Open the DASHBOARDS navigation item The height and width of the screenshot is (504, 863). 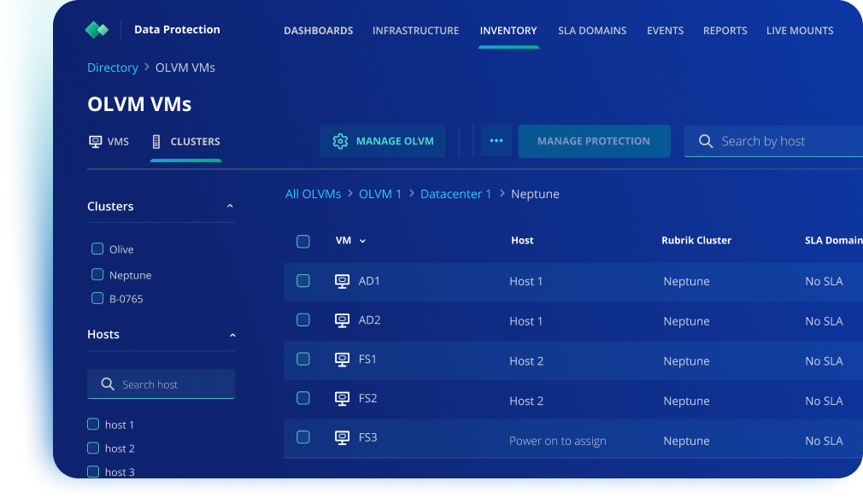point(318,30)
